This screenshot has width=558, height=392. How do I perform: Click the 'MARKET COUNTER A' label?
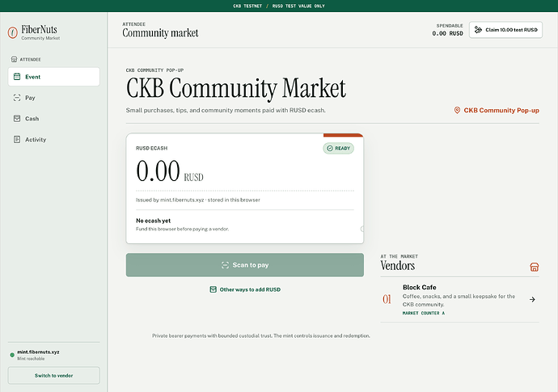(424, 313)
